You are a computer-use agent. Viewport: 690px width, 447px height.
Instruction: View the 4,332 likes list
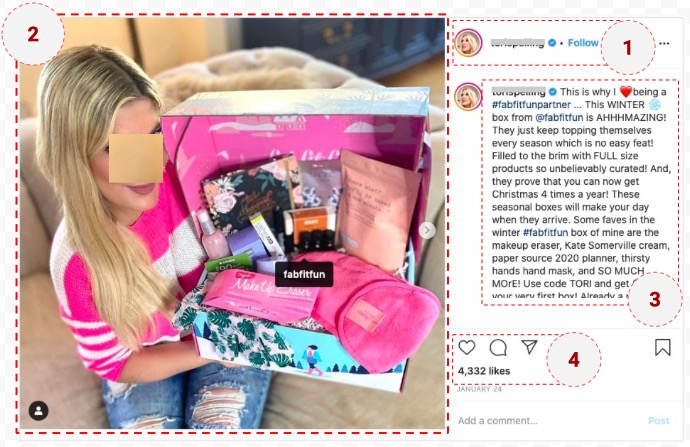(484, 371)
